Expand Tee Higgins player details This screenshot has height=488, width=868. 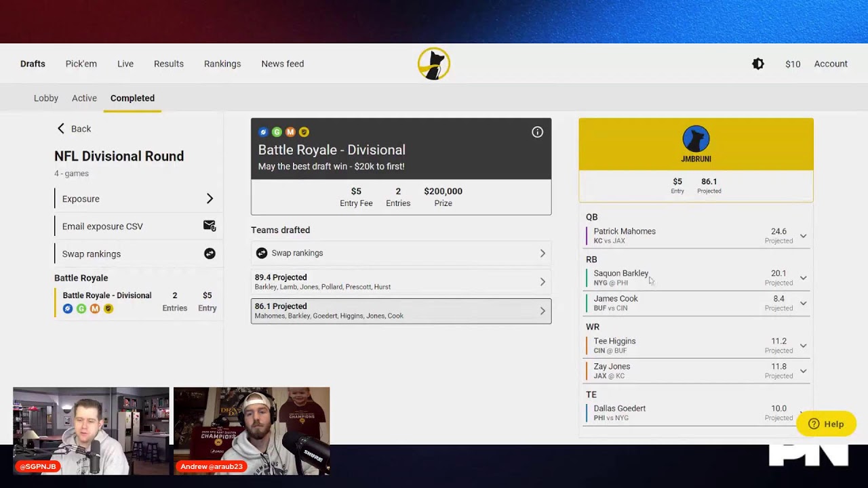coord(803,346)
